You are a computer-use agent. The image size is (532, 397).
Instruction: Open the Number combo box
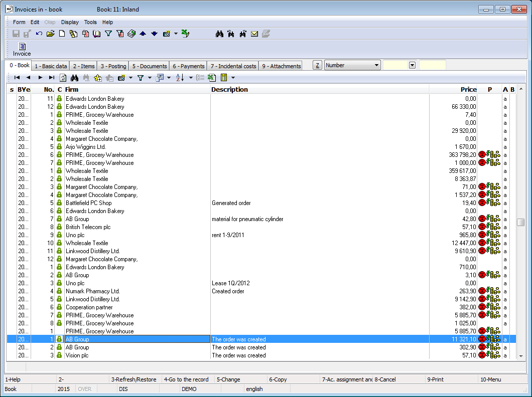click(x=352, y=65)
